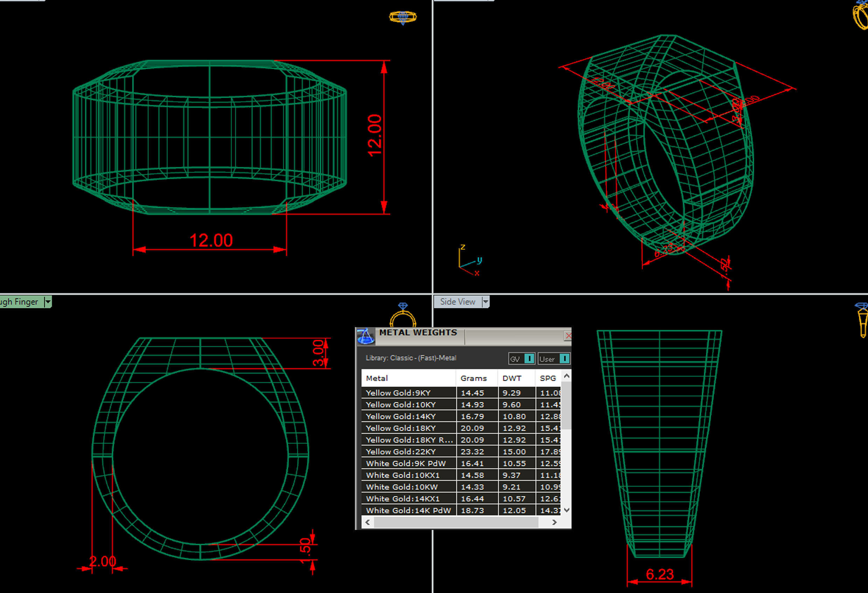Toggle the GV switch

pyautogui.click(x=522, y=359)
